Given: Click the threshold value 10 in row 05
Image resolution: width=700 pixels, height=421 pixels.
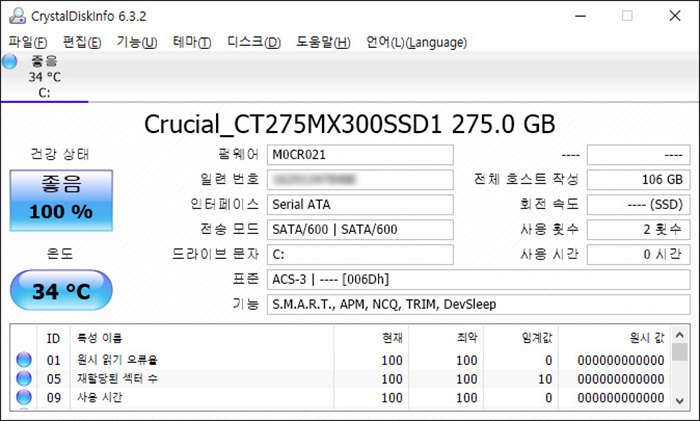Looking at the screenshot, I should click(545, 379).
